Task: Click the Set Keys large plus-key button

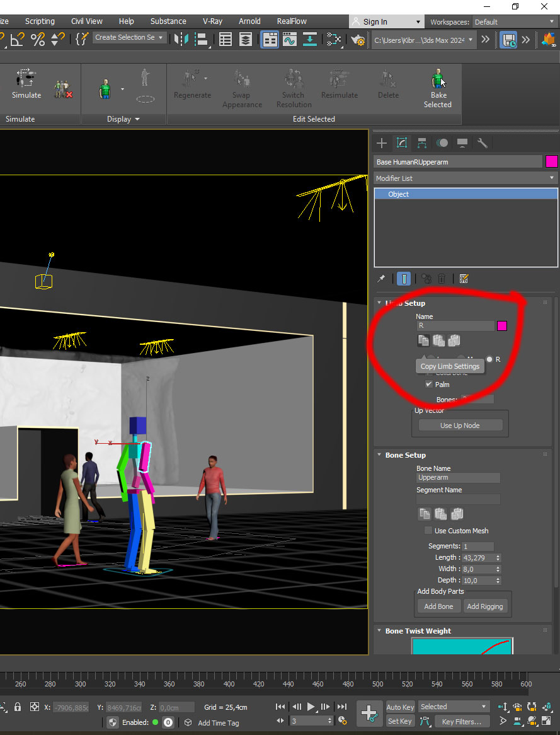Action: tap(369, 714)
